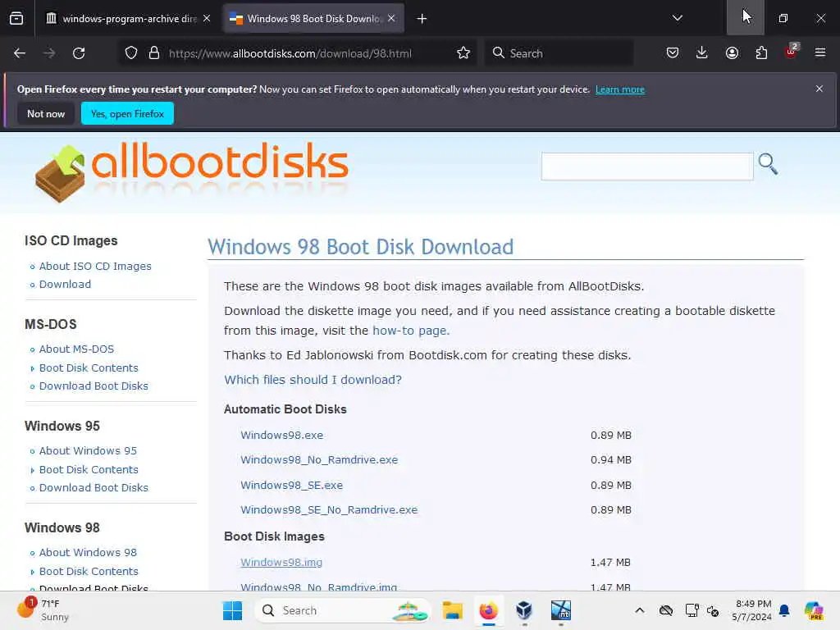The height and width of the screenshot is (630, 840).
Task: Open About Windows 98 link
Action: (x=88, y=553)
